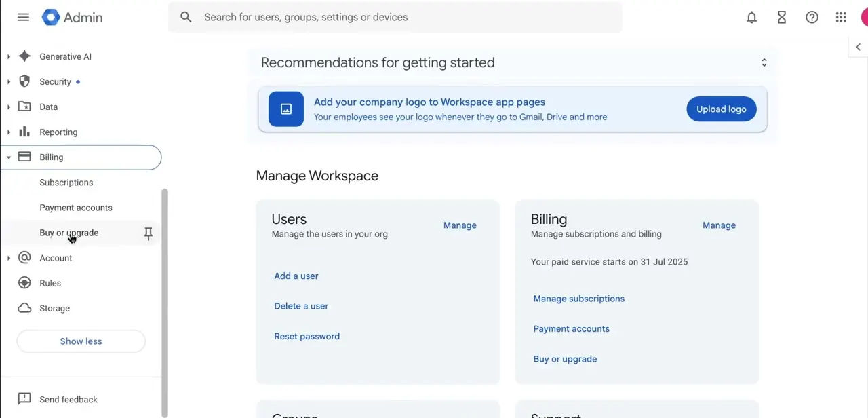
Task: Expand the Security section arrow
Action: (x=9, y=82)
